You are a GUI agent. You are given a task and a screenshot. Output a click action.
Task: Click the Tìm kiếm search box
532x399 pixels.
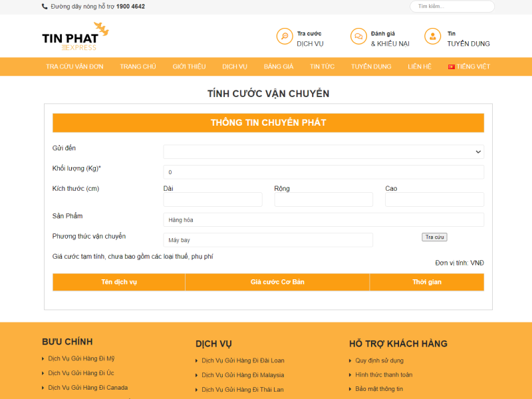point(452,7)
